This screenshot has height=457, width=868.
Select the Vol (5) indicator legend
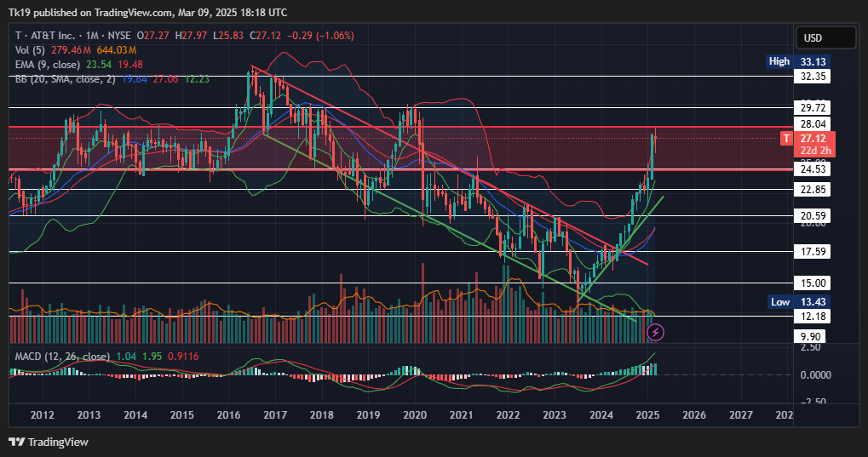30,50
